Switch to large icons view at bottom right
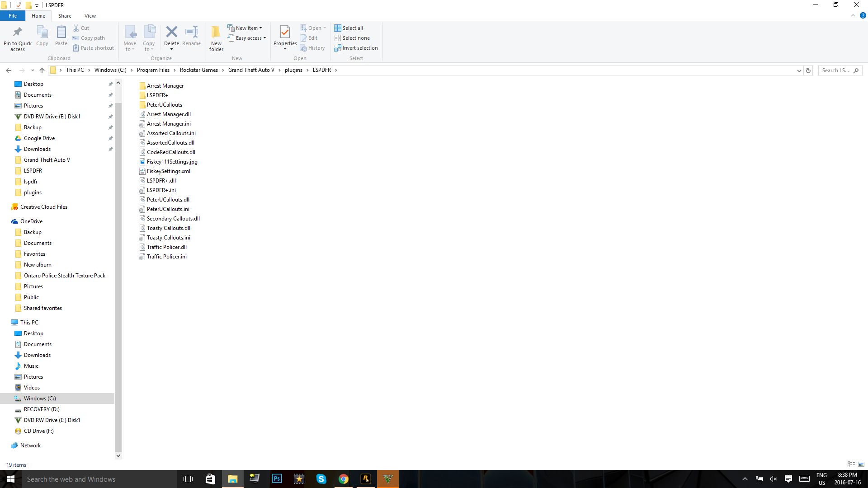Image resolution: width=868 pixels, height=488 pixels. click(861, 465)
